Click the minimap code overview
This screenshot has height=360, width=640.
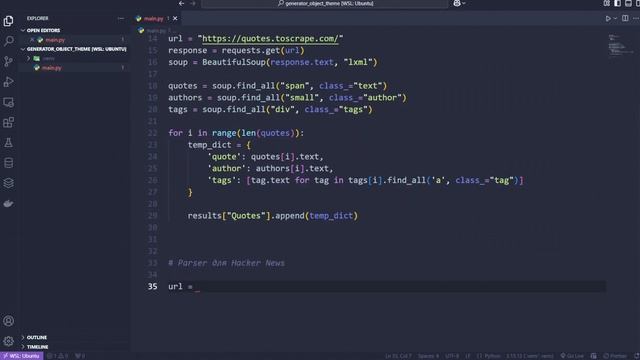tap(621, 46)
